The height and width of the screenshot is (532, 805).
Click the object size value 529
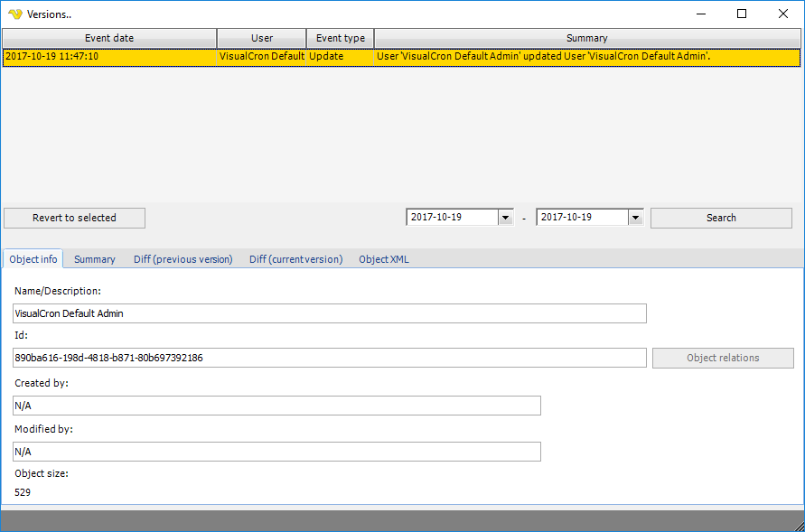pyautogui.click(x=23, y=492)
